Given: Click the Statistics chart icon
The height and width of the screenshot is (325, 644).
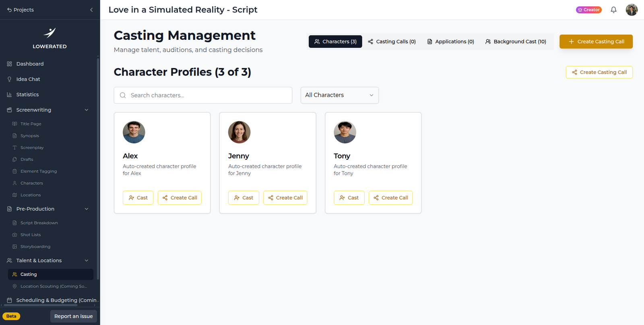Looking at the screenshot, I should (9, 95).
